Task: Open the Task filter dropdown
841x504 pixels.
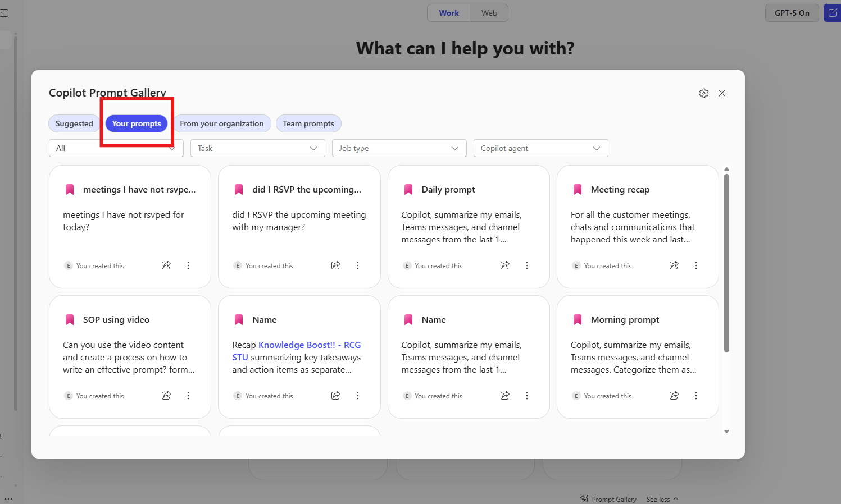Action: click(x=257, y=148)
